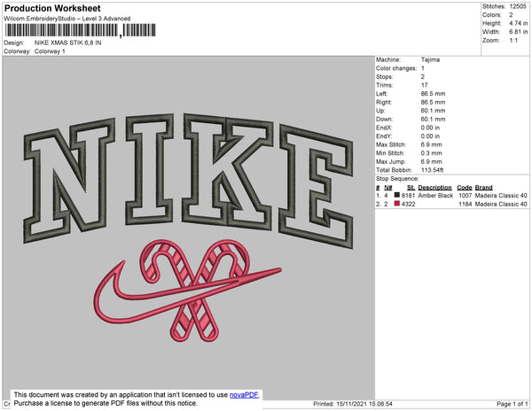This screenshot has width=532, height=411.
Task: Select the EndX value 0.00 in
Action: [x=430, y=128]
